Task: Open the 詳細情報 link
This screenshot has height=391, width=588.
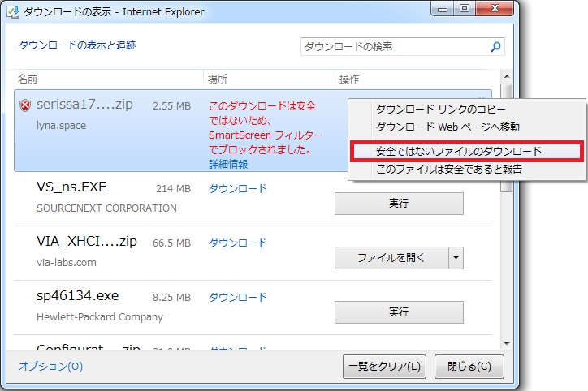Action: point(228,164)
